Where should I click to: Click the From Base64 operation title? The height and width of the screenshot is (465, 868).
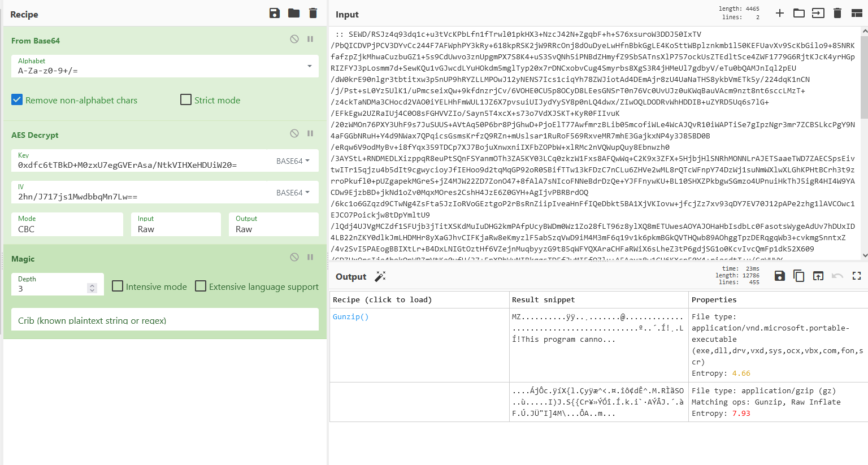(36, 41)
